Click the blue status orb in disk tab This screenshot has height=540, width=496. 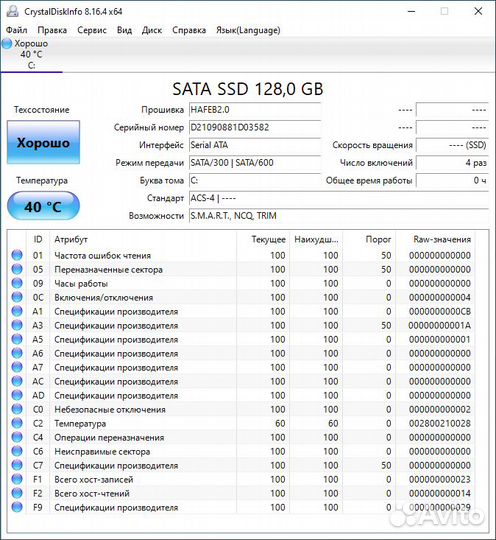point(7,44)
